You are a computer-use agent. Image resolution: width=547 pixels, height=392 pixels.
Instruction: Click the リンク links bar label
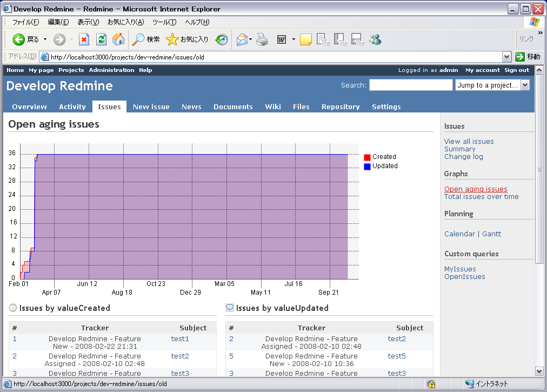point(526,39)
